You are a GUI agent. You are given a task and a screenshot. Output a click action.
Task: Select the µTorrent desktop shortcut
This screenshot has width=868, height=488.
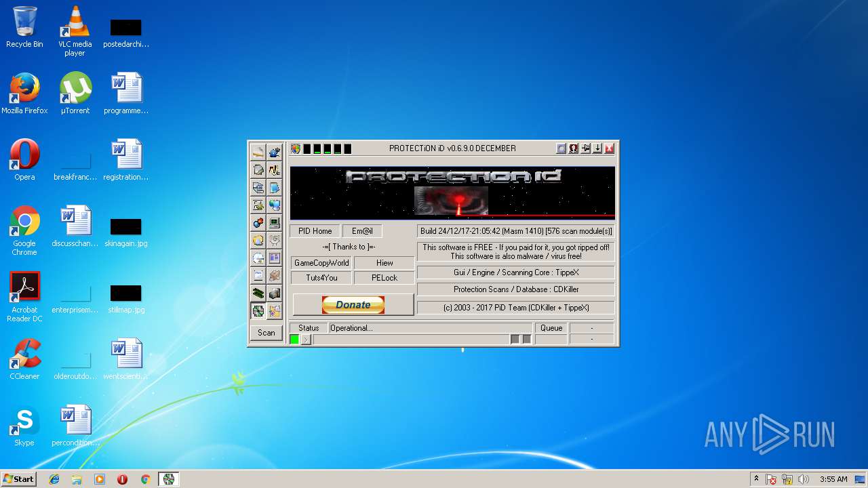(75, 94)
